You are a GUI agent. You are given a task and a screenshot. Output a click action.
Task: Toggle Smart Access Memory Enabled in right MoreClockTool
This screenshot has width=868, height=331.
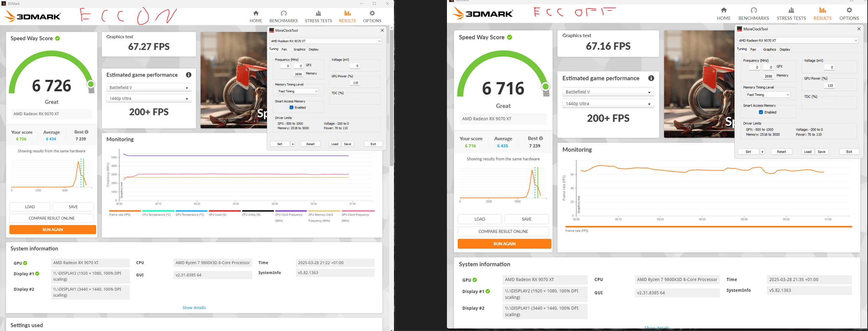pyautogui.click(x=761, y=112)
